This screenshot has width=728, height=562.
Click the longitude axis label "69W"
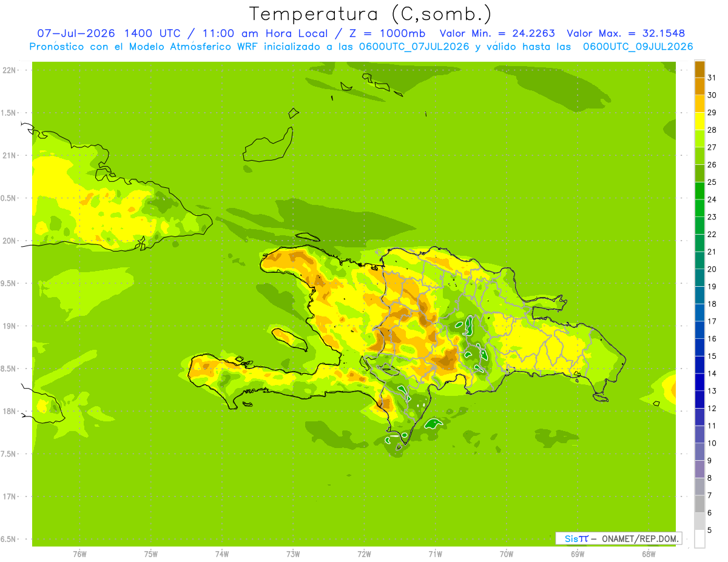[x=578, y=554]
